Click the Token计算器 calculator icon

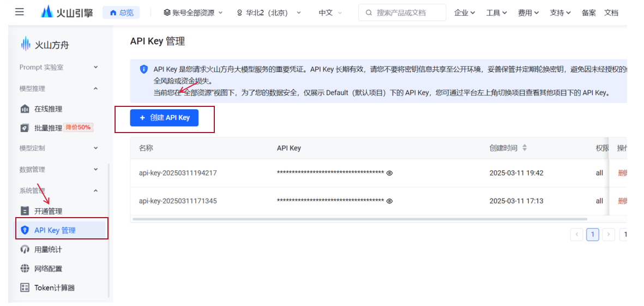pos(25,287)
